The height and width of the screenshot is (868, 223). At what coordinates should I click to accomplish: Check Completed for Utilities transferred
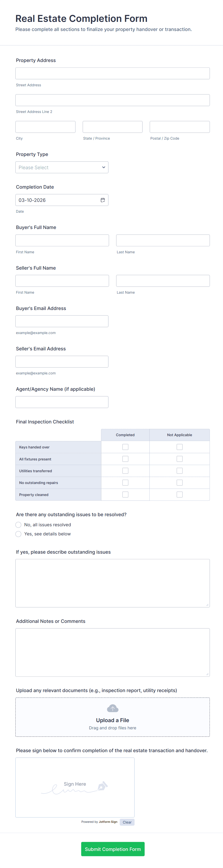point(125,471)
